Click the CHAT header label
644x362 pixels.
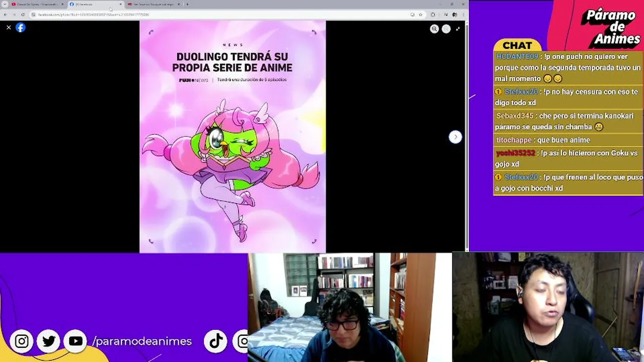point(517,46)
